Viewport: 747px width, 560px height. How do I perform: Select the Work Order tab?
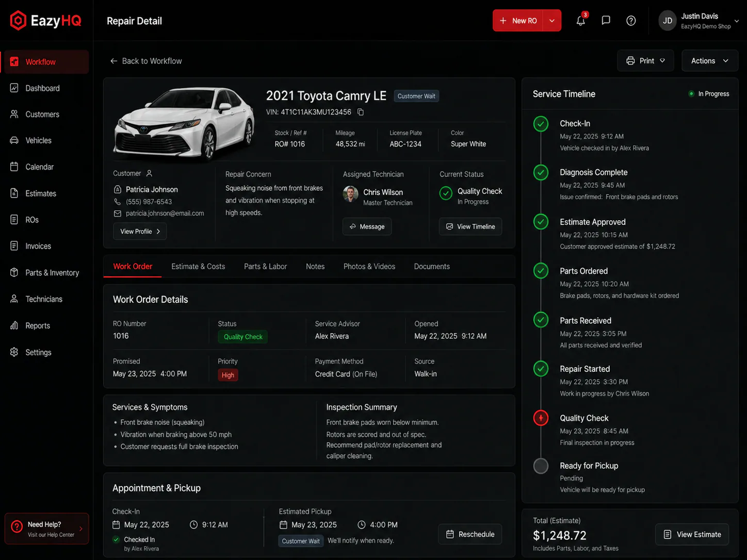coord(133,267)
